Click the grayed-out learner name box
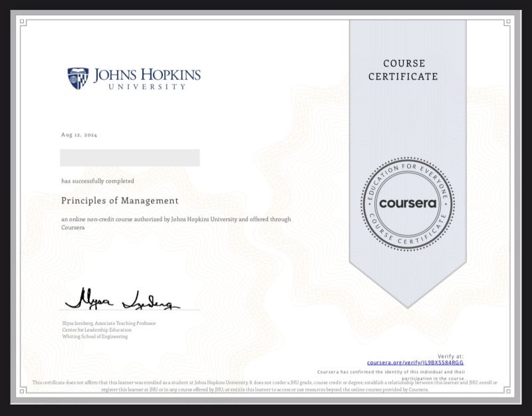 click(x=130, y=157)
